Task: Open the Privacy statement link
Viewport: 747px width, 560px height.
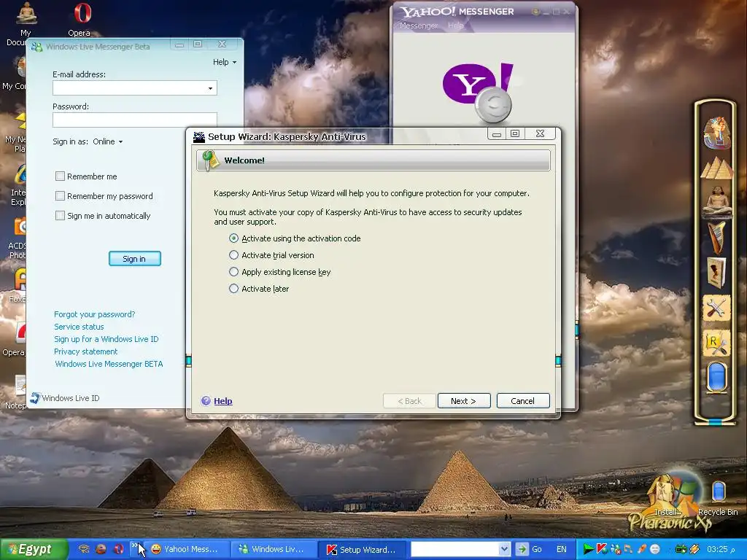Action: (86, 351)
